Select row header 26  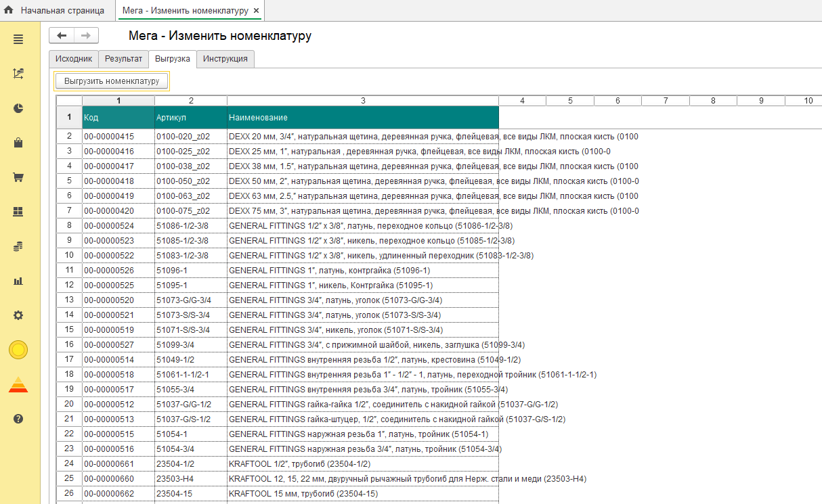[69, 493]
